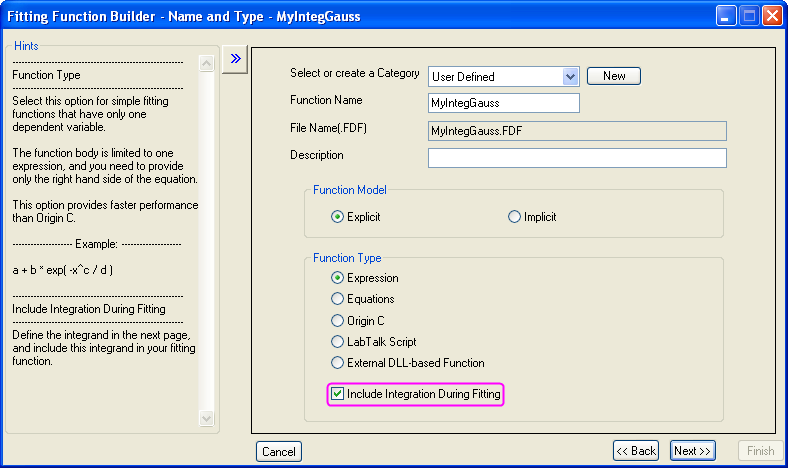
Task: Select the Explicit function model
Action: click(x=338, y=217)
